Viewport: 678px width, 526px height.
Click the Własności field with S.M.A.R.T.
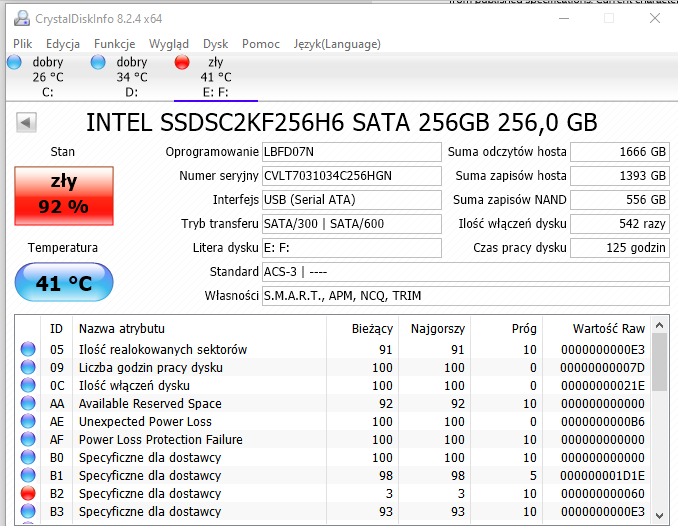point(466,296)
